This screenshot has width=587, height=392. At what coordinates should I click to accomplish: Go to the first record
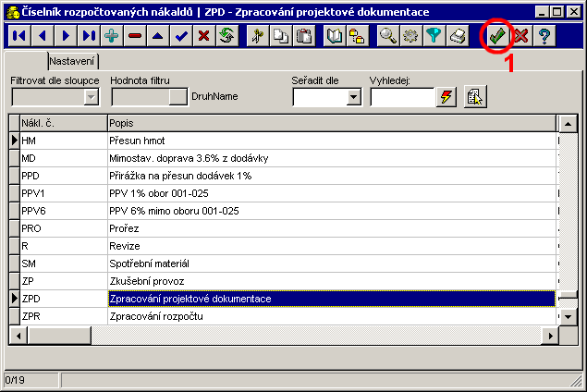(x=17, y=36)
